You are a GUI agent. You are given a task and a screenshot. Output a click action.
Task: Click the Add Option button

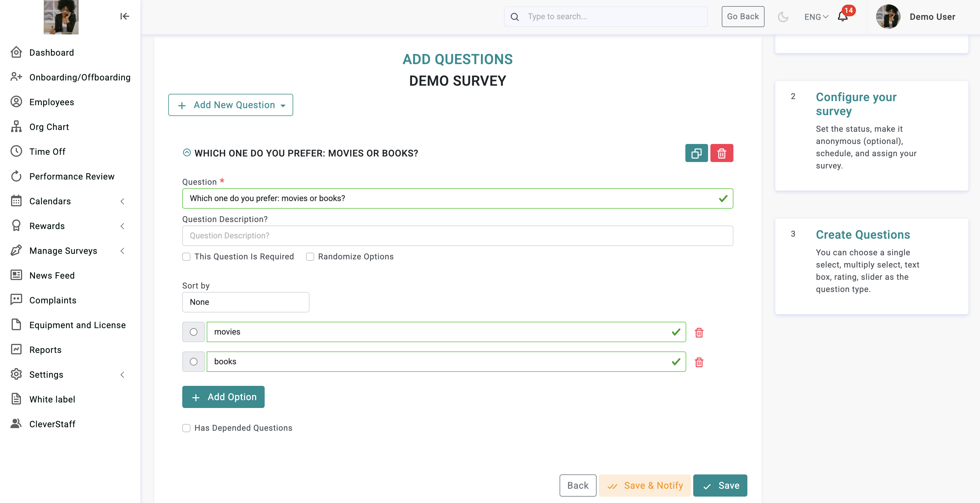click(223, 397)
